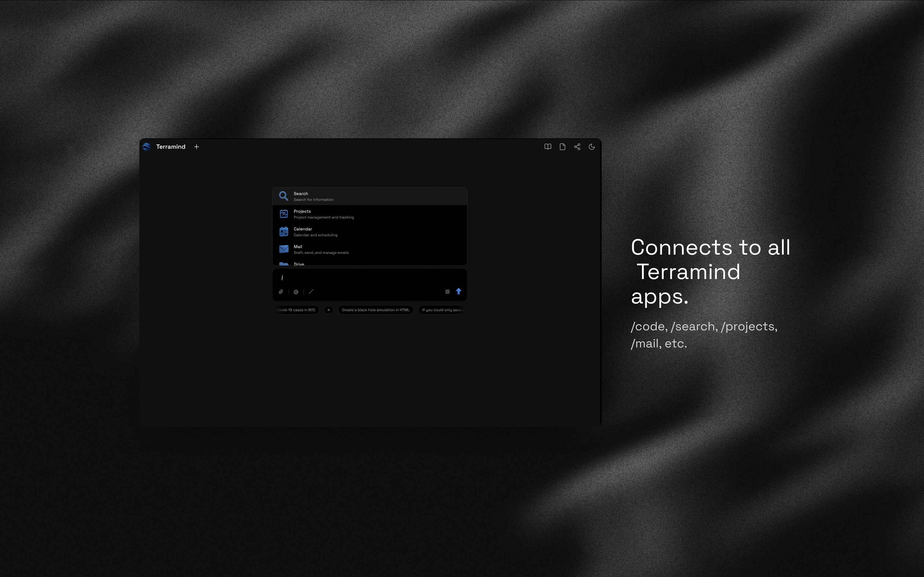Click inside the message input field
The width and height of the screenshot is (924, 577).
(x=369, y=278)
